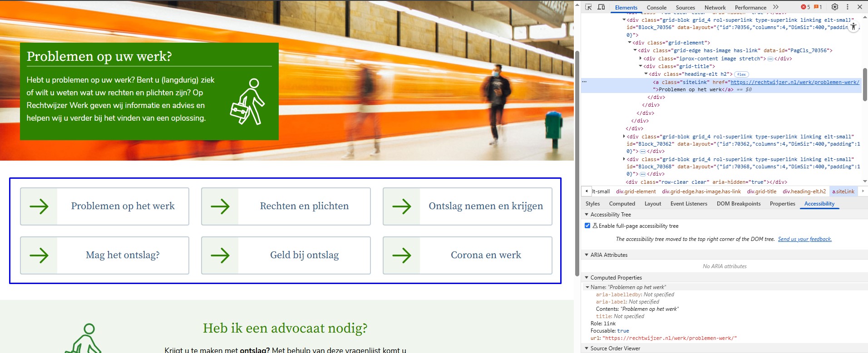
Task: Select the div.grid-title breadcrumb
Action: pyautogui.click(x=761, y=191)
